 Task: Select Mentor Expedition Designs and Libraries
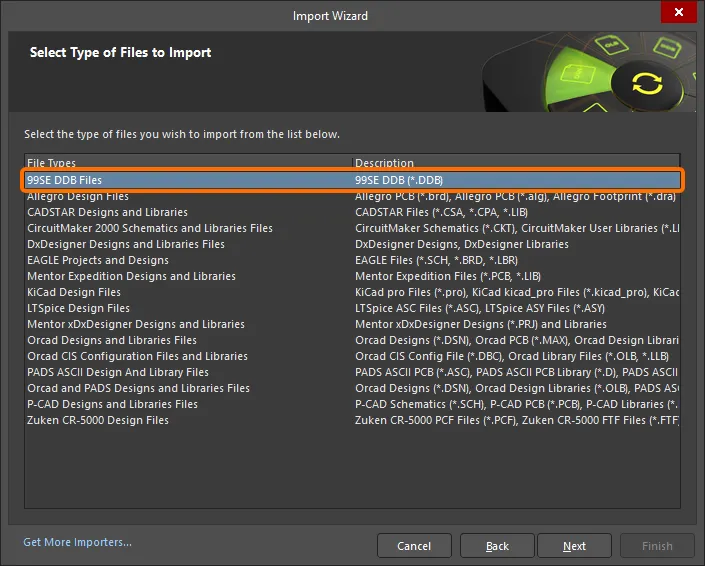(x=131, y=276)
